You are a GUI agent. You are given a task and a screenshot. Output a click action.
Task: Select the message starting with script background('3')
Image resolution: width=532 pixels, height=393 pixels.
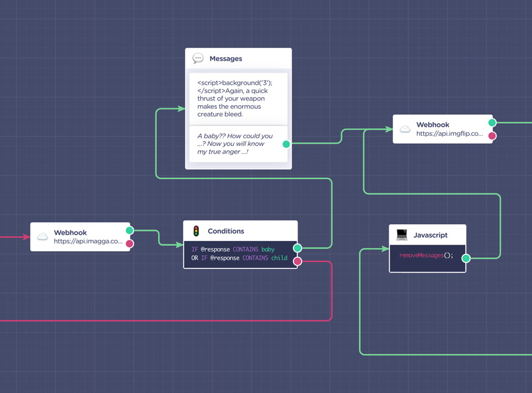coord(238,99)
